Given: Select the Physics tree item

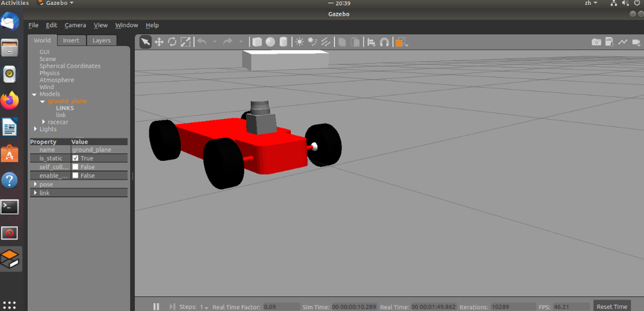Looking at the screenshot, I should click(49, 73).
